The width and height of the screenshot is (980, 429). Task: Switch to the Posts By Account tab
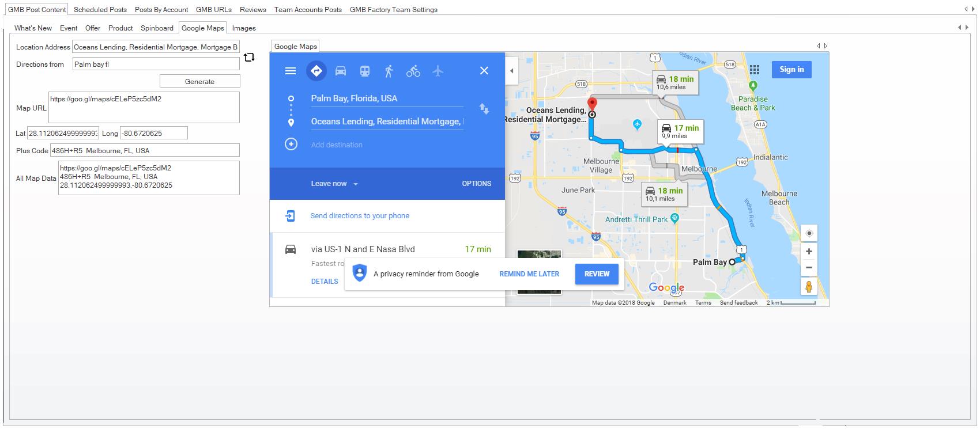click(x=161, y=9)
